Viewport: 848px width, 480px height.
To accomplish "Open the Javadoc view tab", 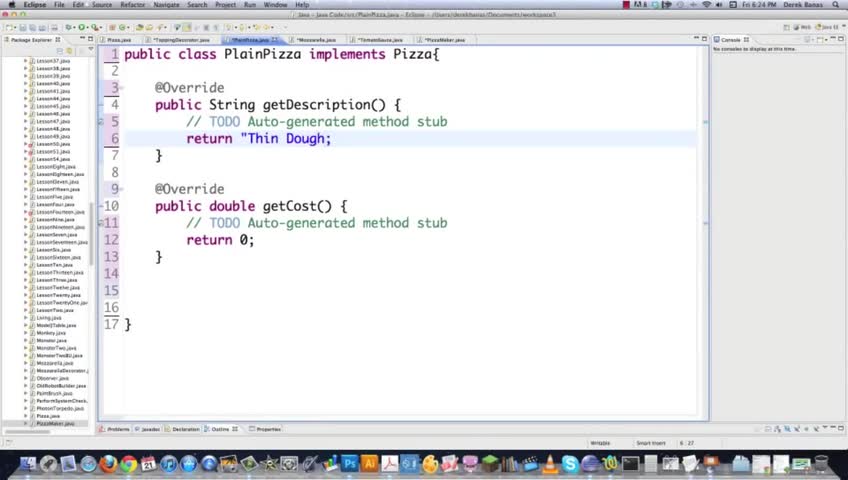I will pyautogui.click(x=148, y=429).
